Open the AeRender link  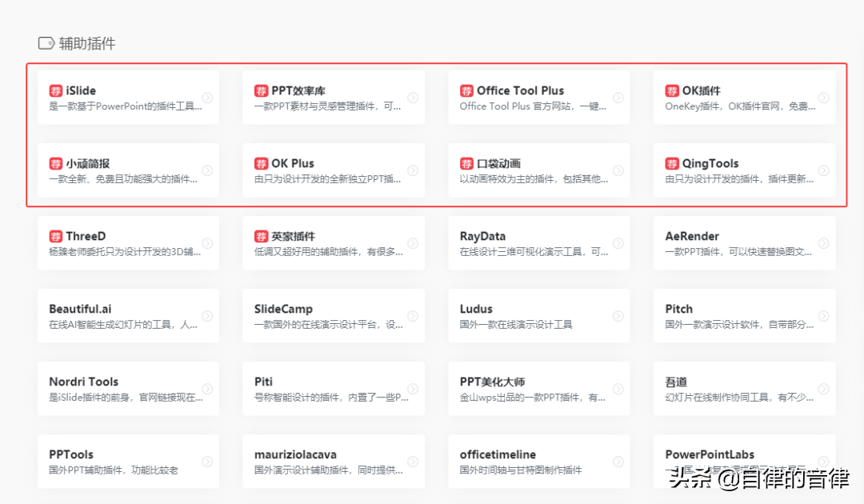(745, 243)
